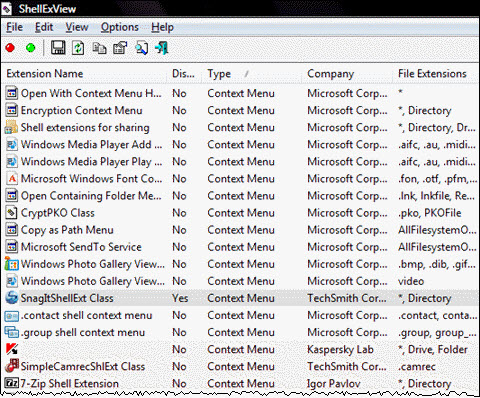Select the SnagItShellExt Class row
Screen dimensions: 480x398
(x=241, y=298)
